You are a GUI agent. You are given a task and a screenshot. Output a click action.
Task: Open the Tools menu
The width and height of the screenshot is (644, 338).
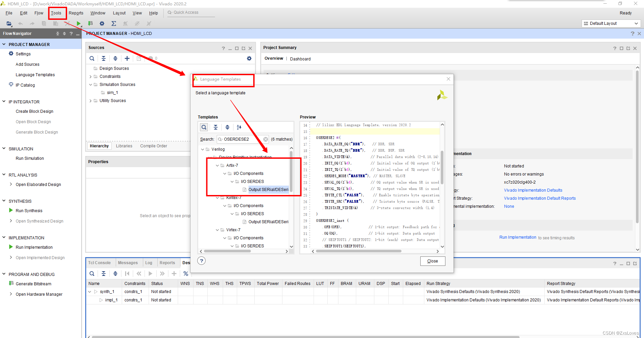[56, 13]
